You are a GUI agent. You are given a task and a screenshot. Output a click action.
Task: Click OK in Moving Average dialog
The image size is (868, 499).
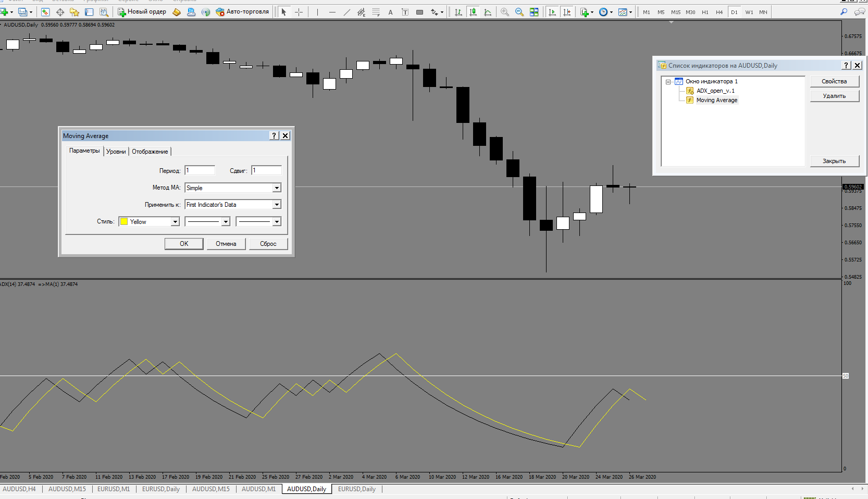pyautogui.click(x=184, y=244)
